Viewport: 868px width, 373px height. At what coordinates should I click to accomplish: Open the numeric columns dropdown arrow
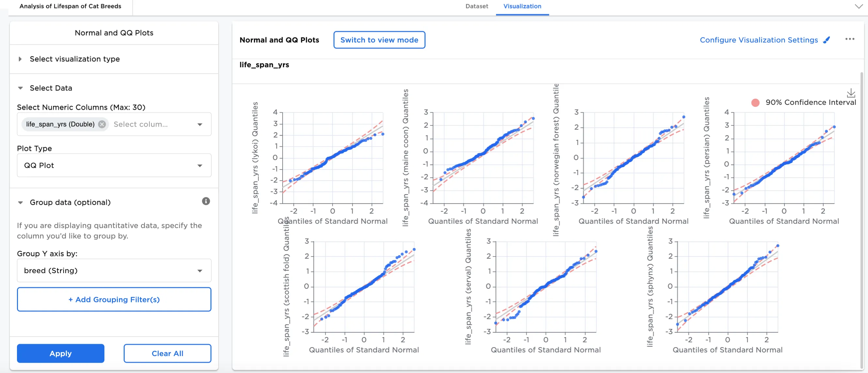click(200, 124)
